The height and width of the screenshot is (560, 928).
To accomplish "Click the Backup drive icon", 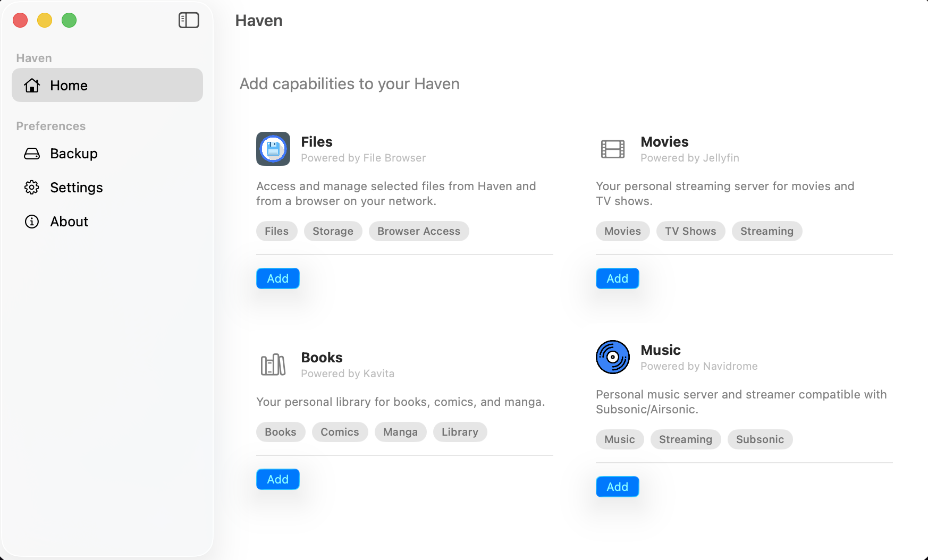I will tap(32, 154).
